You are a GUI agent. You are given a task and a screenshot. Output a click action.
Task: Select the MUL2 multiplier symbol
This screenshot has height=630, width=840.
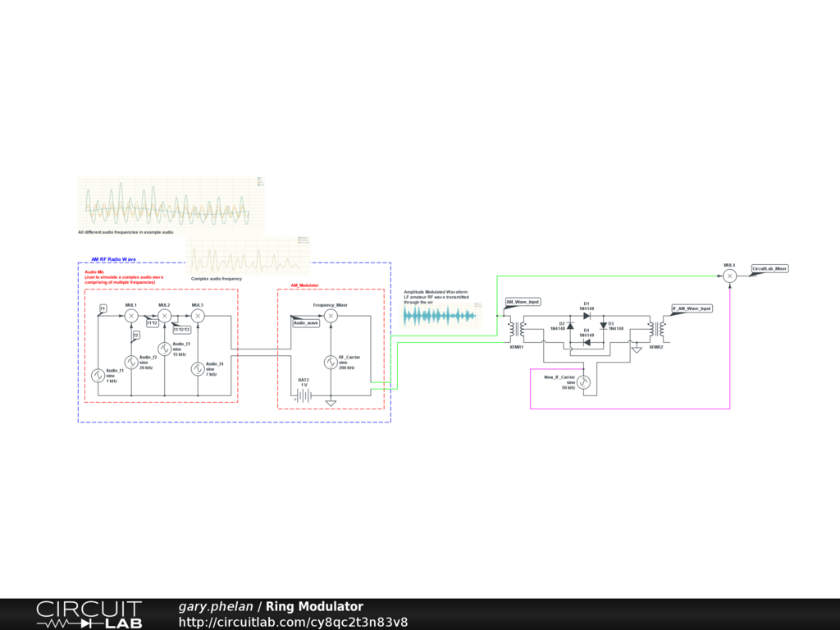tap(164, 316)
